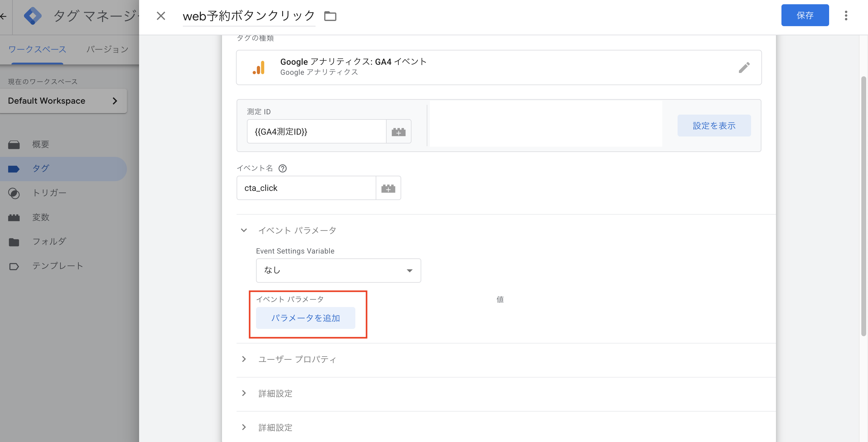Click the variable picker icon beside 測定 ID
Viewport: 868px width, 442px height.
pyautogui.click(x=398, y=132)
